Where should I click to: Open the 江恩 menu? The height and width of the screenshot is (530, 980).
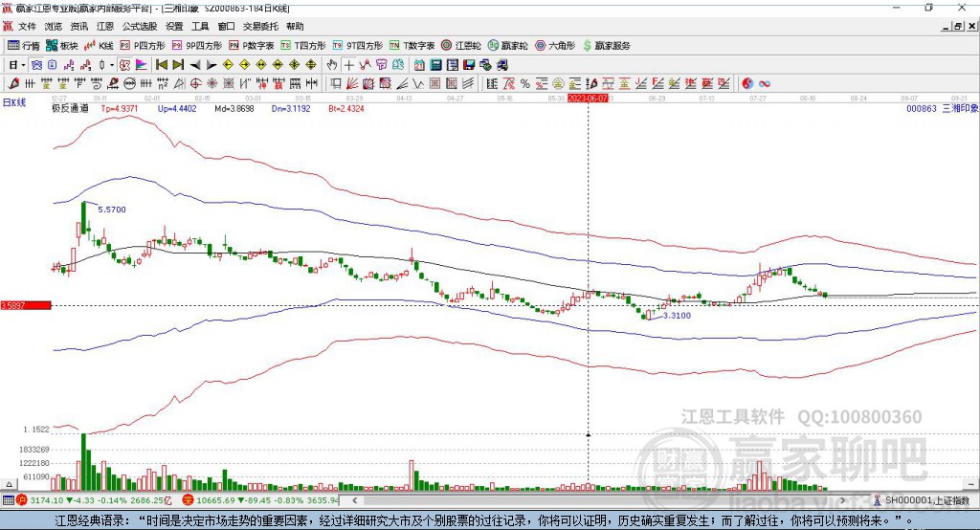[x=105, y=26]
